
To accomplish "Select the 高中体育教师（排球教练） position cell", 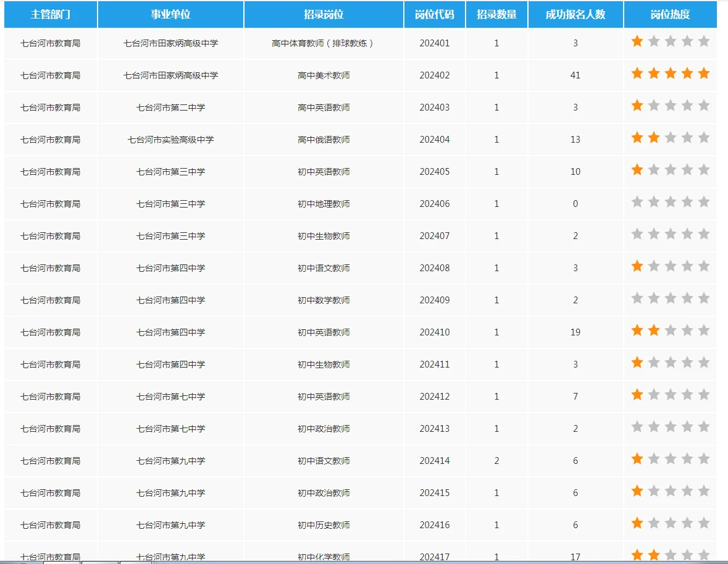I will [324, 43].
